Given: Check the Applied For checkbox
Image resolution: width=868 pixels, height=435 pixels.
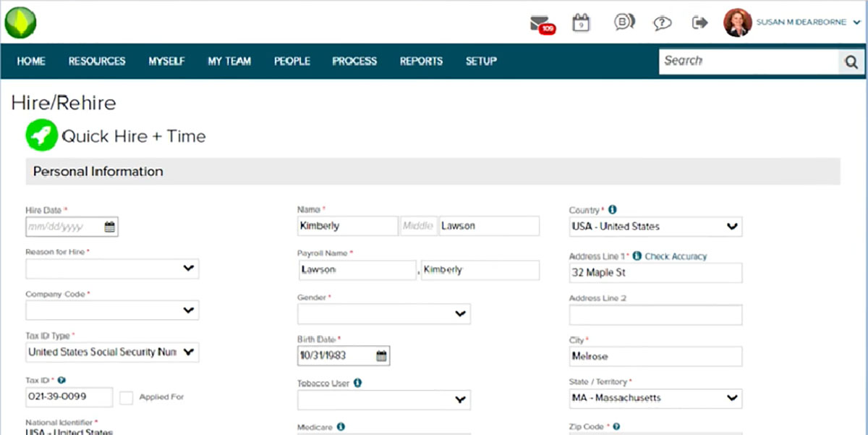Looking at the screenshot, I should point(127,397).
